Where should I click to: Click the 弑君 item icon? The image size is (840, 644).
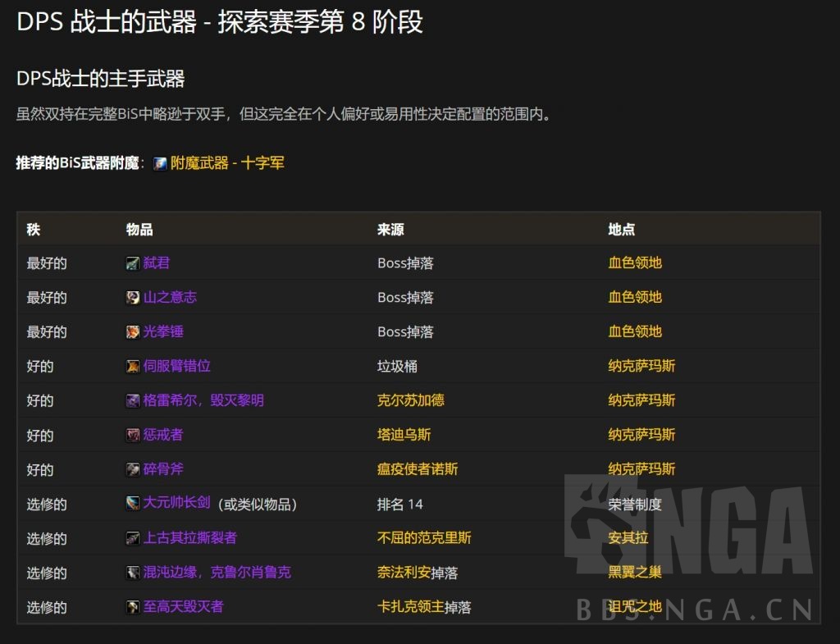(x=133, y=263)
